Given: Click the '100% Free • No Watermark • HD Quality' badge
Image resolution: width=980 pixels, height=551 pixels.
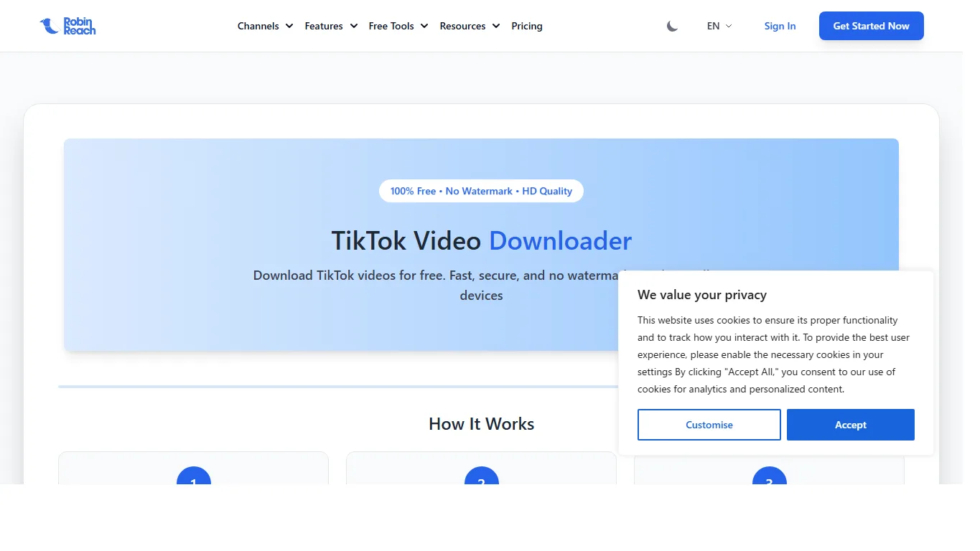Looking at the screenshot, I should point(481,191).
